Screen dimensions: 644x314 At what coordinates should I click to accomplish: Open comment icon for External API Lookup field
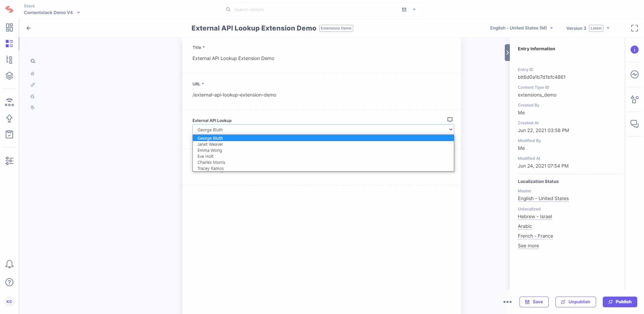(x=450, y=120)
